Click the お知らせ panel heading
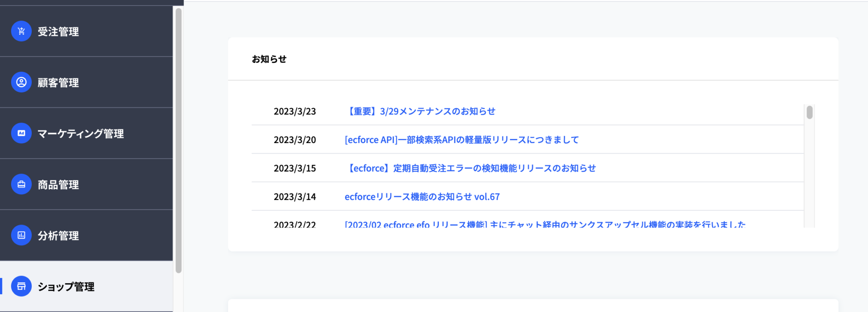Image resolution: width=868 pixels, height=312 pixels. pyautogui.click(x=269, y=59)
